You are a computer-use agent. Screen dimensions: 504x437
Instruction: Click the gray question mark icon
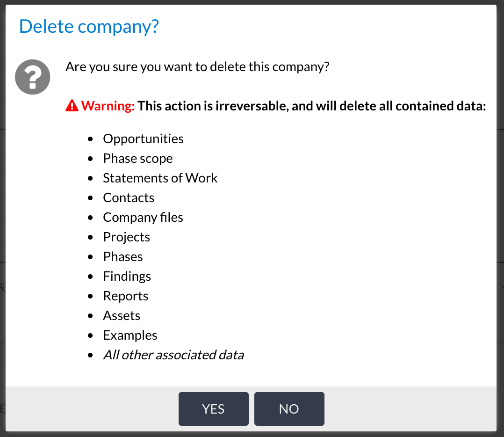click(x=33, y=77)
